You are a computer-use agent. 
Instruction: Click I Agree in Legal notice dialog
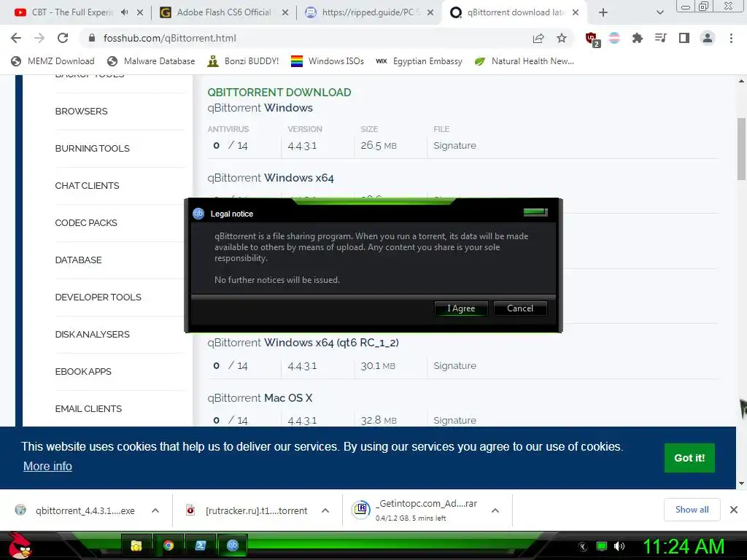(461, 308)
